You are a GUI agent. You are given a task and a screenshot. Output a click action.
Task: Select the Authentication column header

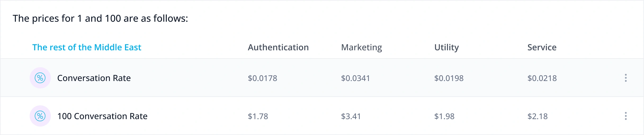(x=278, y=47)
